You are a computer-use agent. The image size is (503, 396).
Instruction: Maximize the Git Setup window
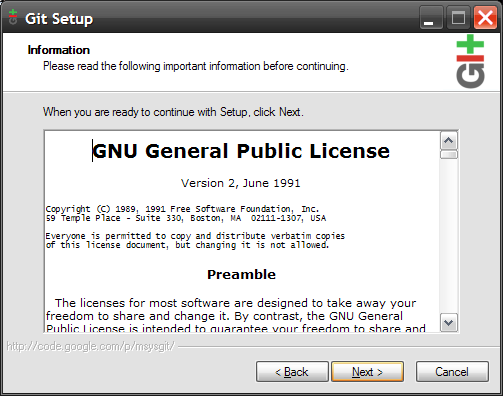click(x=458, y=17)
